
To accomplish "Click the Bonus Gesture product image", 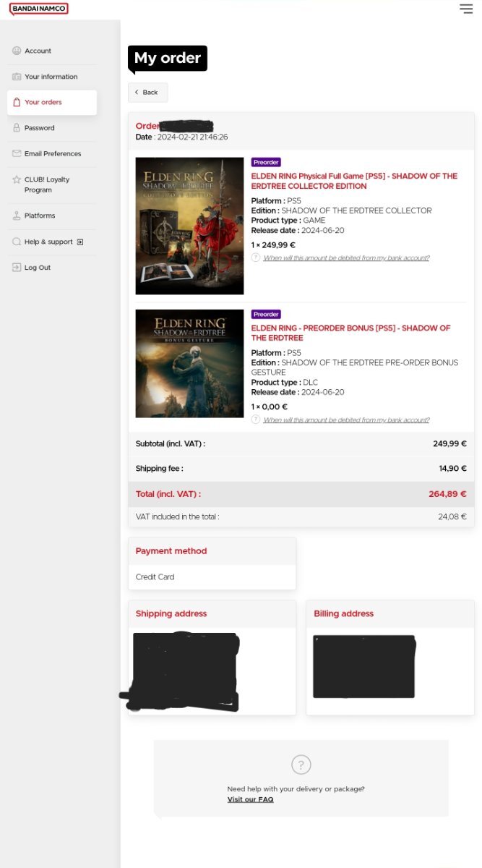I will (x=189, y=363).
